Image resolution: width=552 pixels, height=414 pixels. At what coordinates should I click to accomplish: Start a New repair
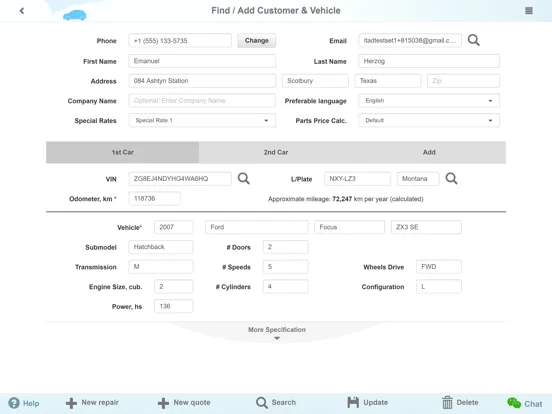[92, 403]
